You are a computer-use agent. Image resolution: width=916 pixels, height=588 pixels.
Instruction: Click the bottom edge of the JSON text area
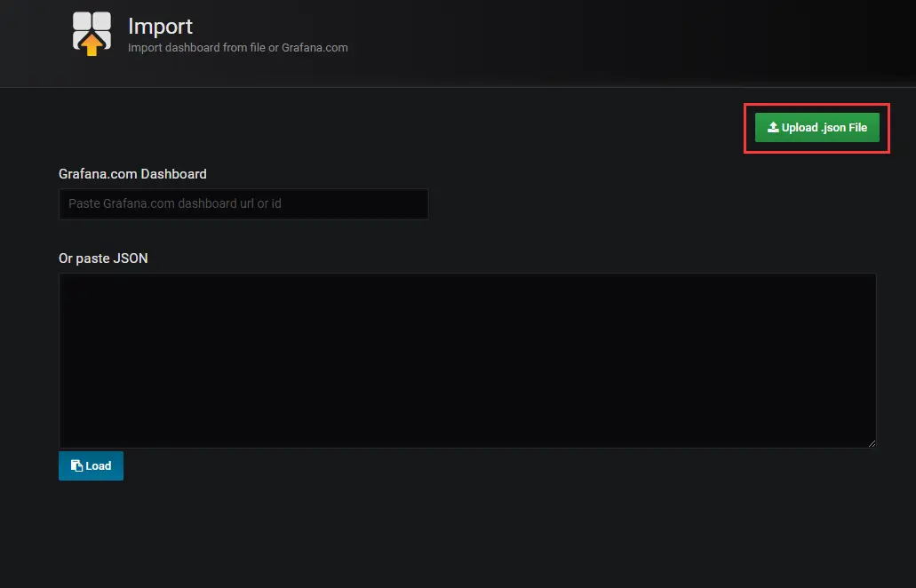pyautogui.click(x=467, y=448)
